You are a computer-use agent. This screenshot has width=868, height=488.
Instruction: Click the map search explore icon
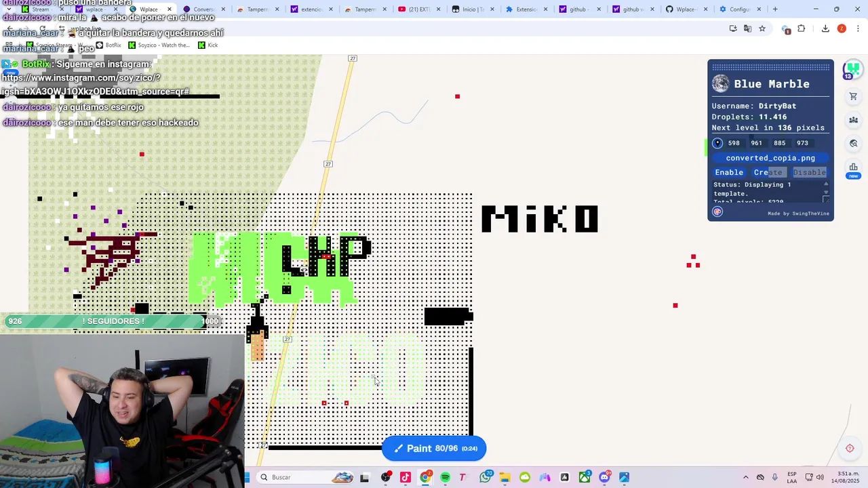point(853,143)
